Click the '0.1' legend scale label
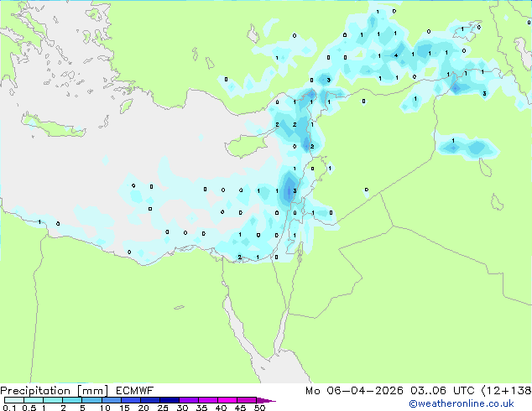The height and width of the screenshot is (411, 532). (9, 408)
